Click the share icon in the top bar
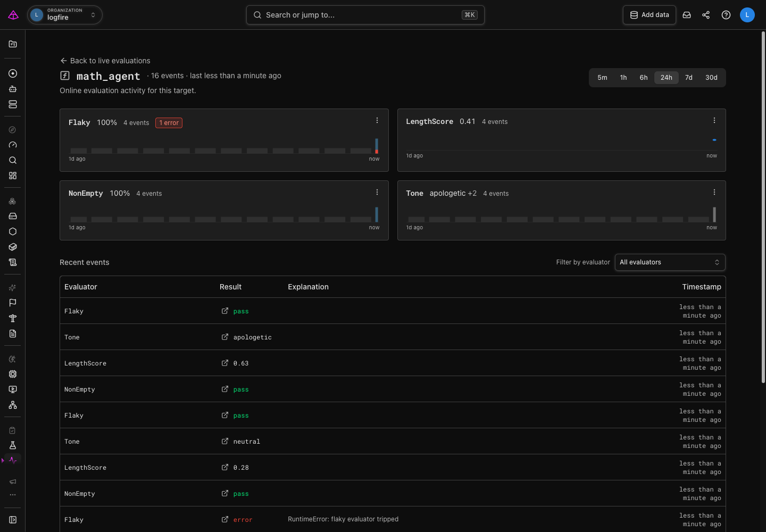This screenshot has height=532, width=766. click(x=706, y=15)
